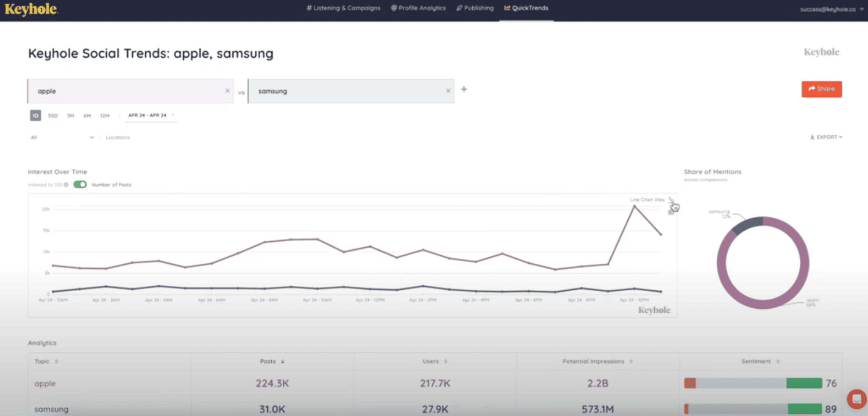Sort the table by the Users column
Image resolution: width=868 pixels, height=416 pixels.
click(435, 361)
